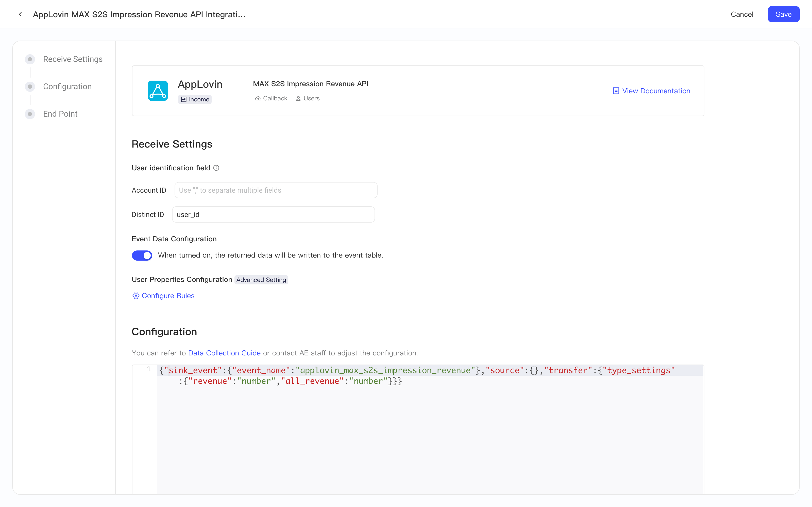The height and width of the screenshot is (507, 812).
Task: Cancel the integration editing
Action: (x=742, y=14)
